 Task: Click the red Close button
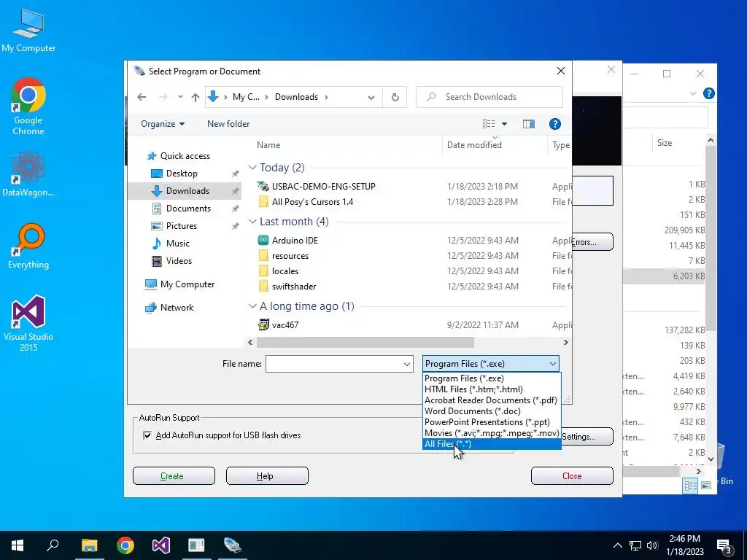(572, 476)
